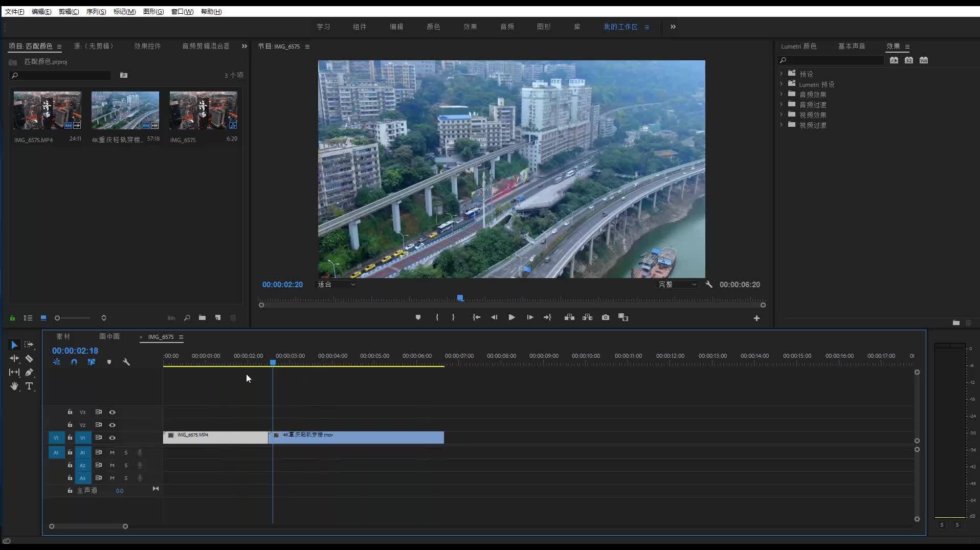Open Program monitor button editor plus
This screenshot has height=550, width=980.
pyautogui.click(x=756, y=318)
